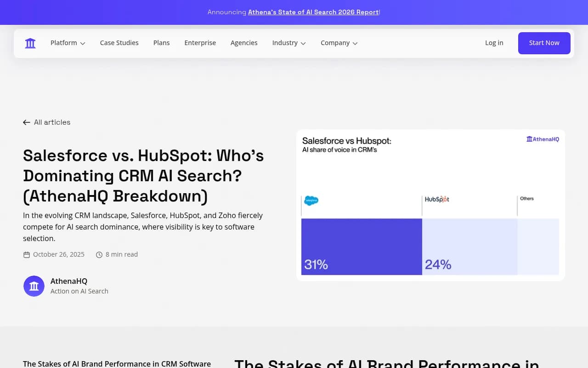The image size is (588, 368).
Task: Click the AthenaHQ author avatar icon
Action: tap(34, 286)
